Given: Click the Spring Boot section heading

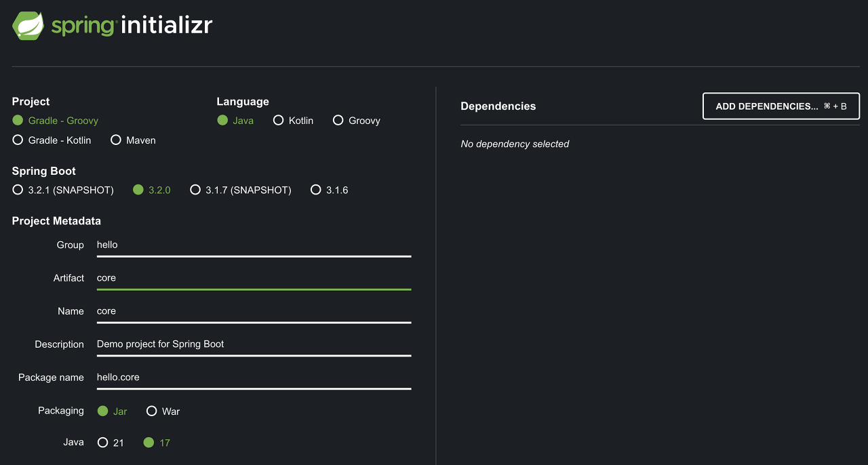Looking at the screenshot, I should [44, 171].
